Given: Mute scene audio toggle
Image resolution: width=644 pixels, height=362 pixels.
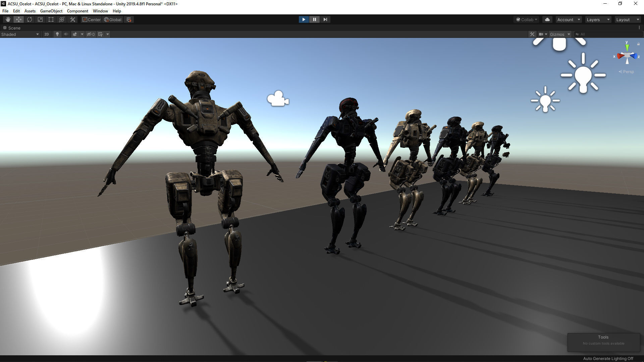Looking at the screenshot, I should click(66, 34).
